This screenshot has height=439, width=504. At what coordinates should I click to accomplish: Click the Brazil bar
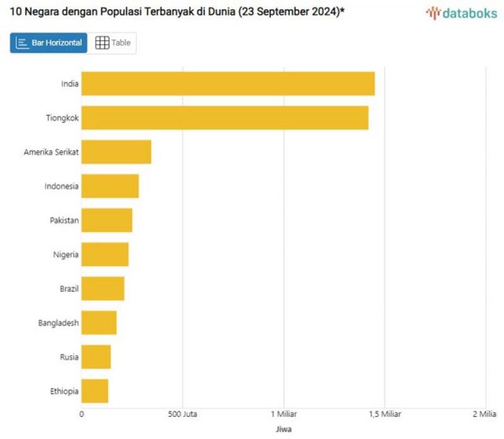102,289
